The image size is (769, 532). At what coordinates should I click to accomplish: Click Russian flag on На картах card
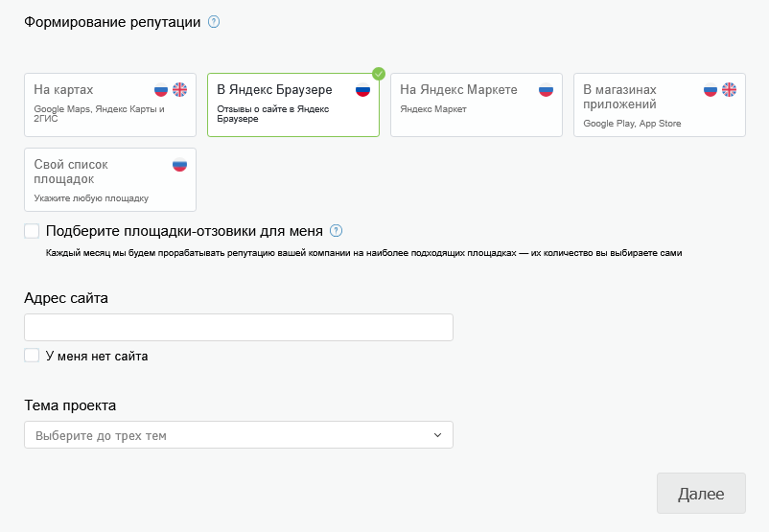pos(161,90)
